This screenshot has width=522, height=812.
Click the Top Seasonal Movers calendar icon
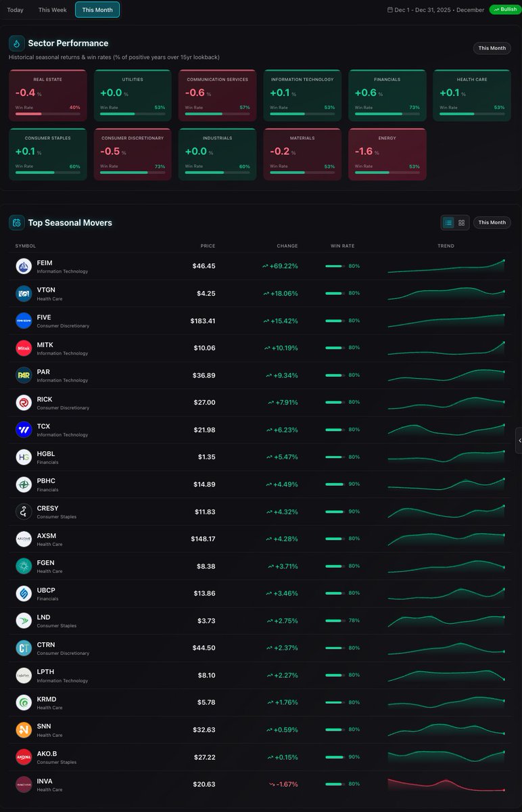(x=17, y=223)
